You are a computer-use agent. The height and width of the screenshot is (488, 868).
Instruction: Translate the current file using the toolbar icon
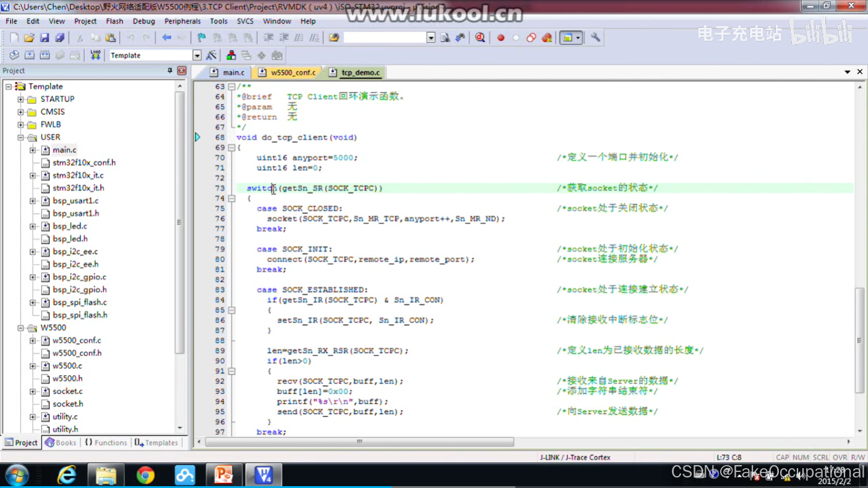tap(14, 56)
